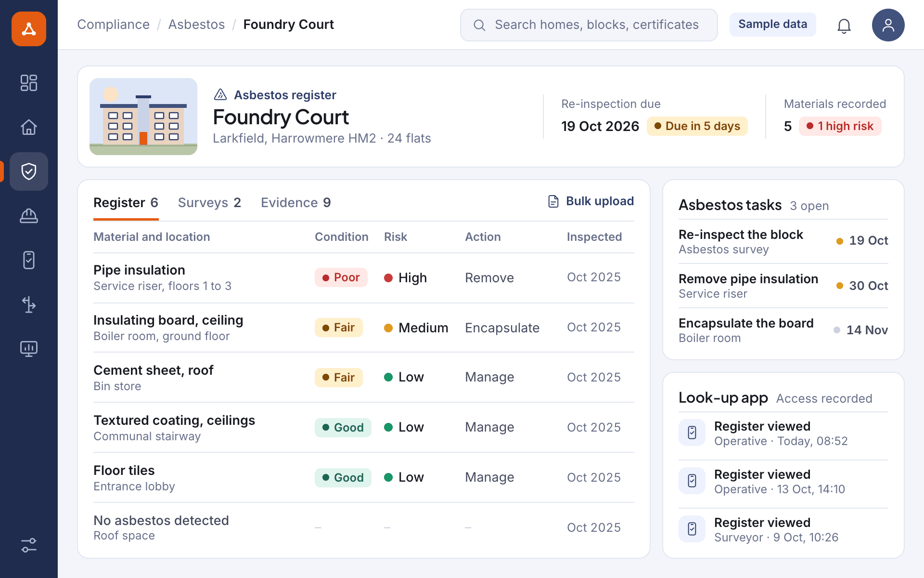The height and width of the screenshot is (578, 924).
Task: Click the orange app logo icon
Action: (x=29, y=29)
